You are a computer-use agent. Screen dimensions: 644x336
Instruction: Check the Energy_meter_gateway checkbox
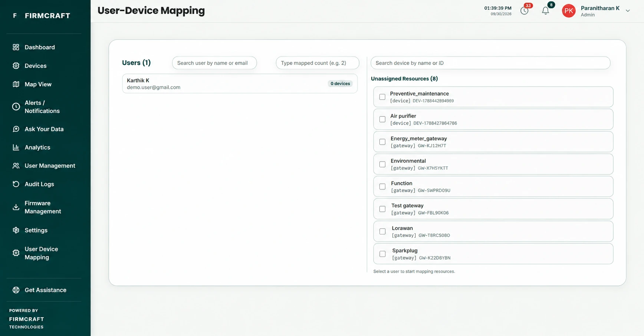pos(382,142)
